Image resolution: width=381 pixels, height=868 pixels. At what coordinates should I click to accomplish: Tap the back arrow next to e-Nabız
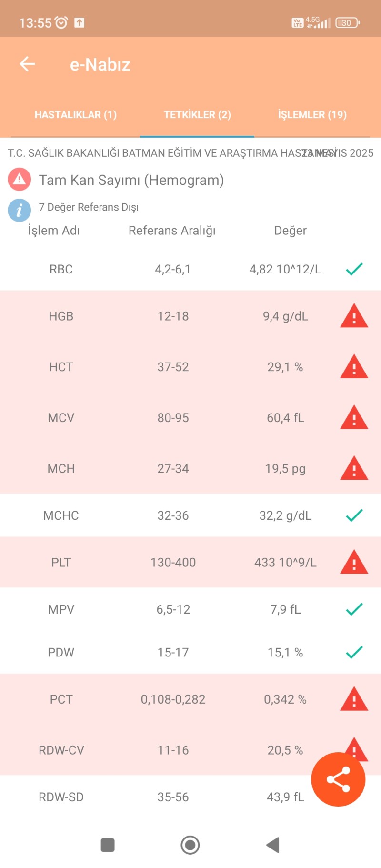(27, 64)
